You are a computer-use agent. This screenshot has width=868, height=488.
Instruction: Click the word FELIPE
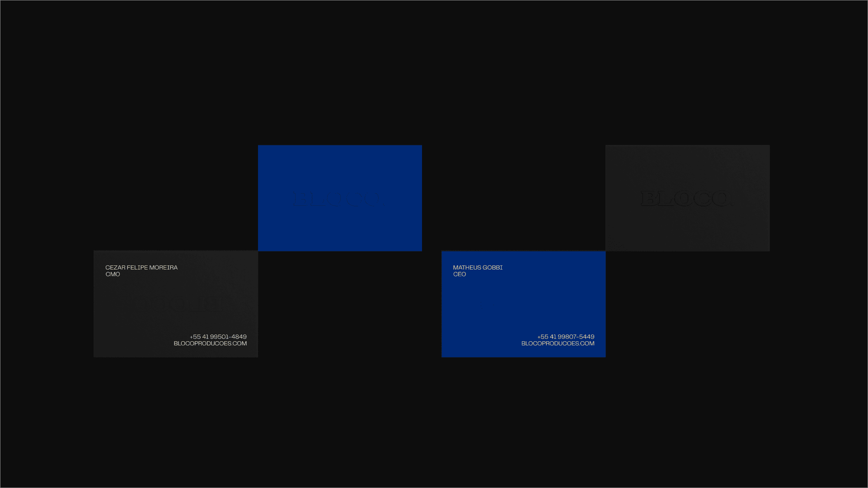(x=137, y=268)
